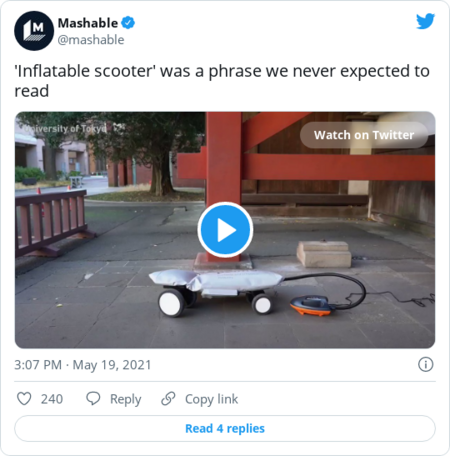Open the @mashable handle link
The height and width of the screenshot is (456, 450).
point(91,40)
